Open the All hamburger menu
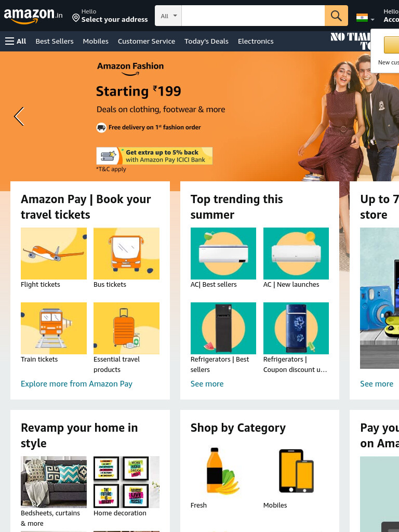This screenshot has height=532, width=399. coord(16,41)
